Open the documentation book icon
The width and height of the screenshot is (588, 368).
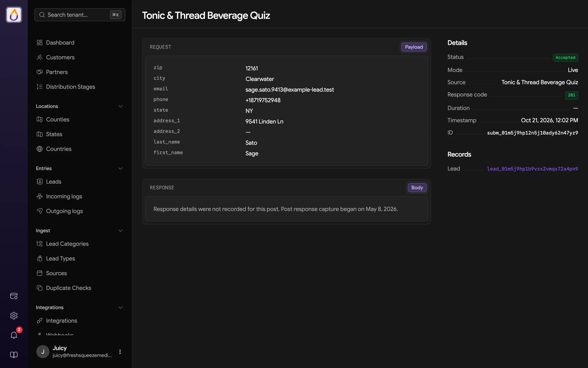[x=14, y=355]
